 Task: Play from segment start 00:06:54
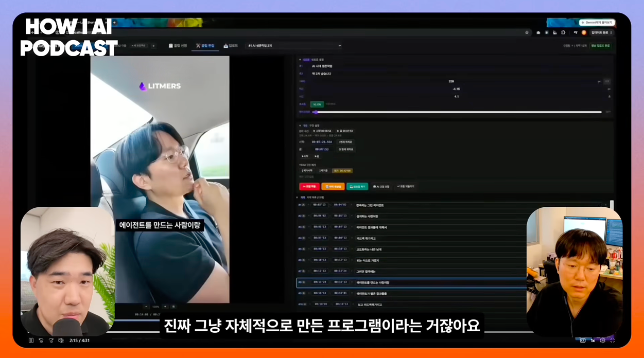322,131
